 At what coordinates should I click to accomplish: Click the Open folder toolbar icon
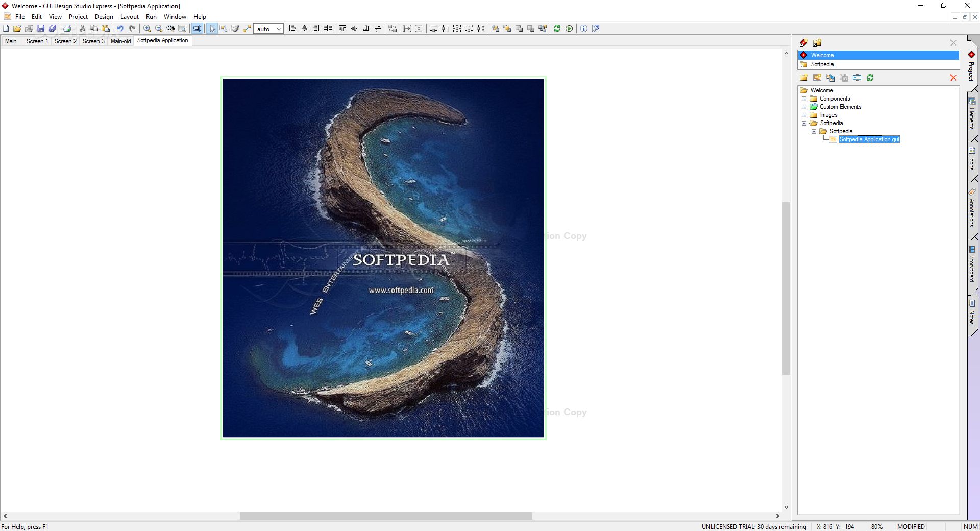click(17, 29)
